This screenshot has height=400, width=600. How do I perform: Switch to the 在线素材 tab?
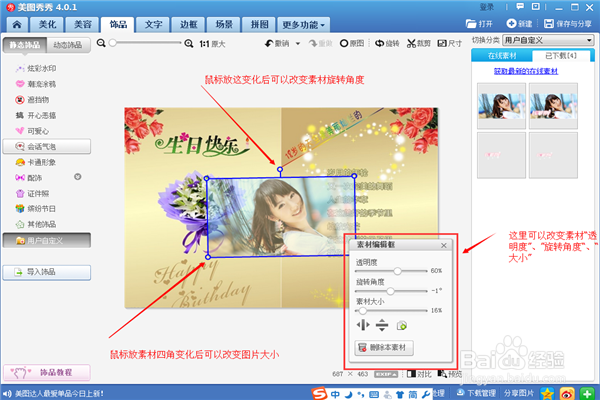pos(502,56)
